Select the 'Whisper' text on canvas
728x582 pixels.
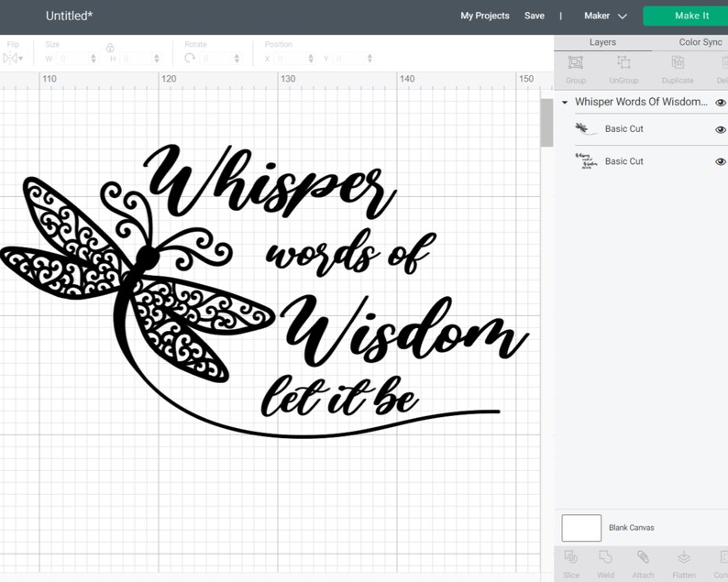(x=270, y=182)
